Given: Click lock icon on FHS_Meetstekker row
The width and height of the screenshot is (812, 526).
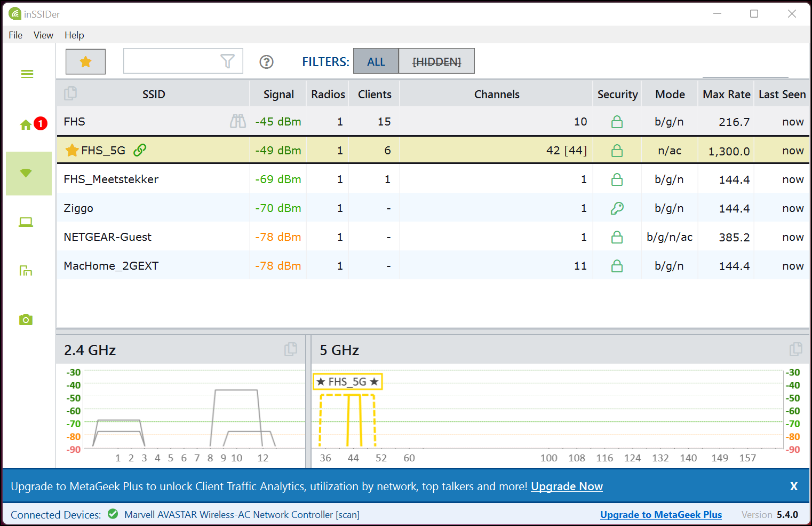Looking at the screenshot, I should pyautogui.click(x=617, y=179).
